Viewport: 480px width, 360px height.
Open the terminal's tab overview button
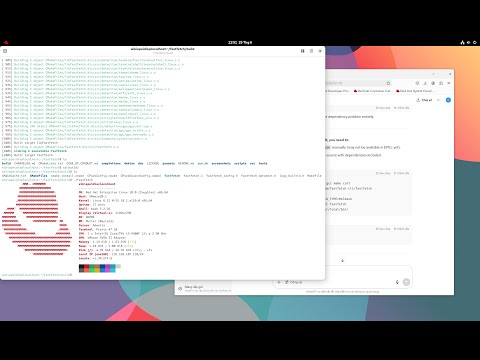click(303, 51)
